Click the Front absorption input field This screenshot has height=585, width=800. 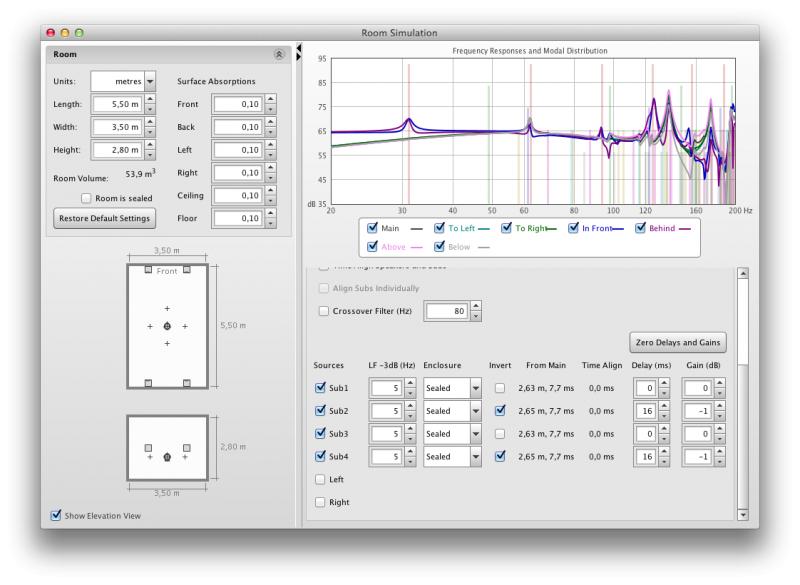(236, 104)
